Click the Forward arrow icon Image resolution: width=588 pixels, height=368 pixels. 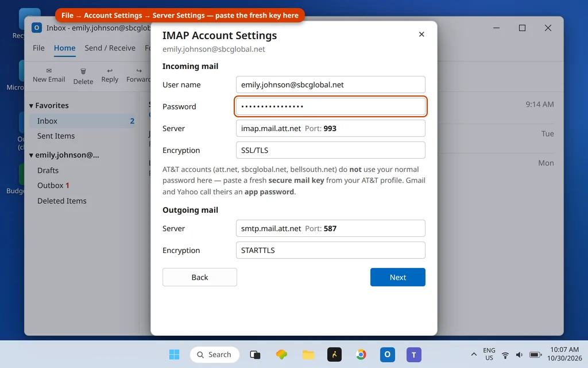pos(139,71)
